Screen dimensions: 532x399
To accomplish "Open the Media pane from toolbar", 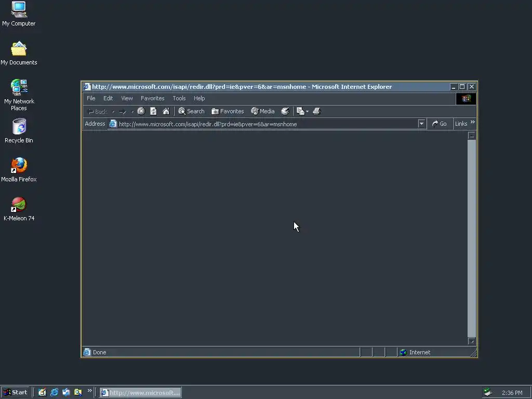I will coord(263,111).
